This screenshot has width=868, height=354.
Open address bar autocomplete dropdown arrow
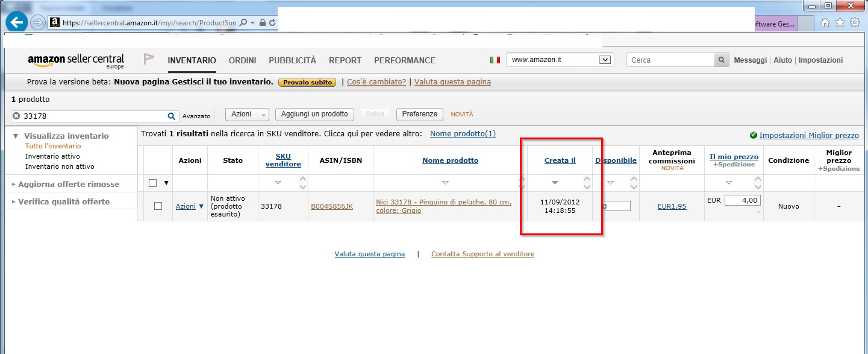click(x=253, y=23)
